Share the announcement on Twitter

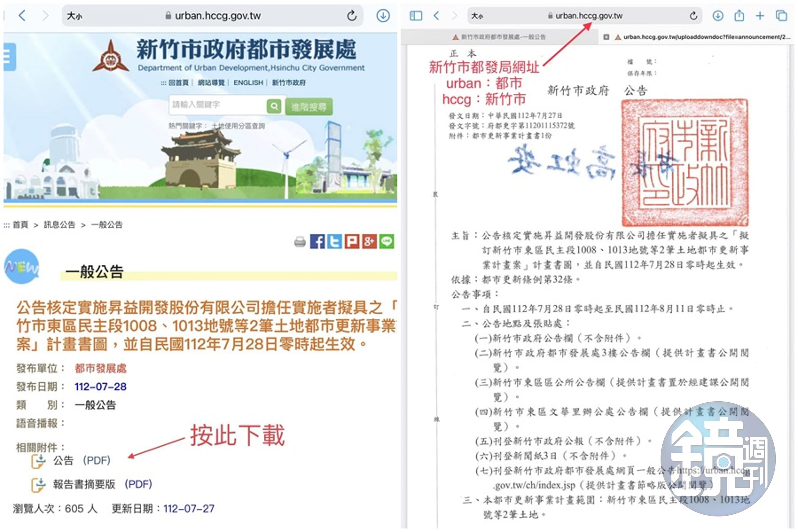coord(334,242)
